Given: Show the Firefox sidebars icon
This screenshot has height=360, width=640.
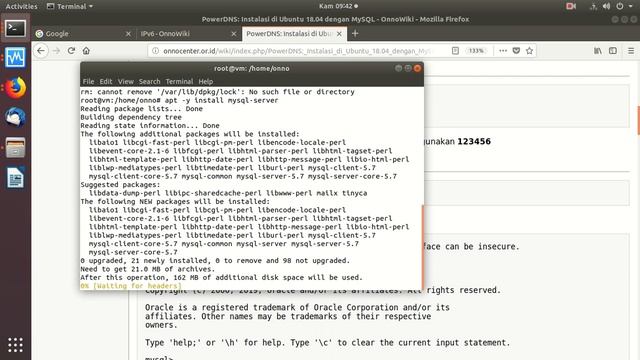Looking at the screenshot, I should (613, 51).
